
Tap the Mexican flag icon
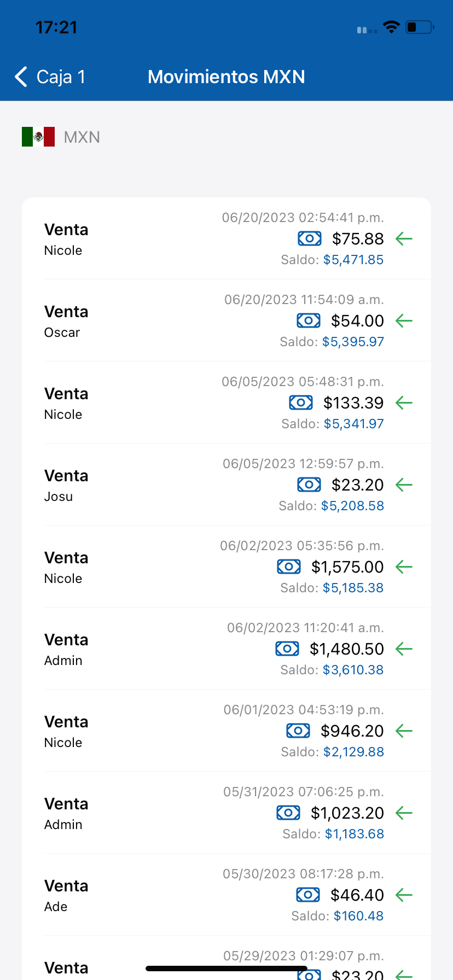[38, 137]
